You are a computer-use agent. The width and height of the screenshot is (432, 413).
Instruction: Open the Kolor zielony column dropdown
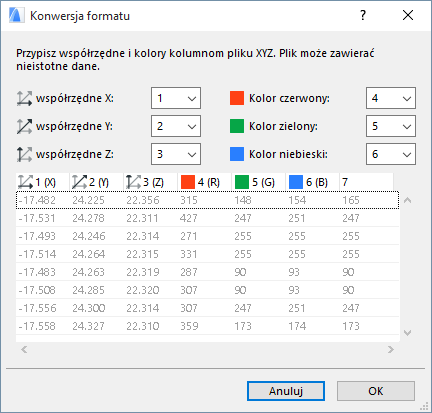click(x=391, y=126)
